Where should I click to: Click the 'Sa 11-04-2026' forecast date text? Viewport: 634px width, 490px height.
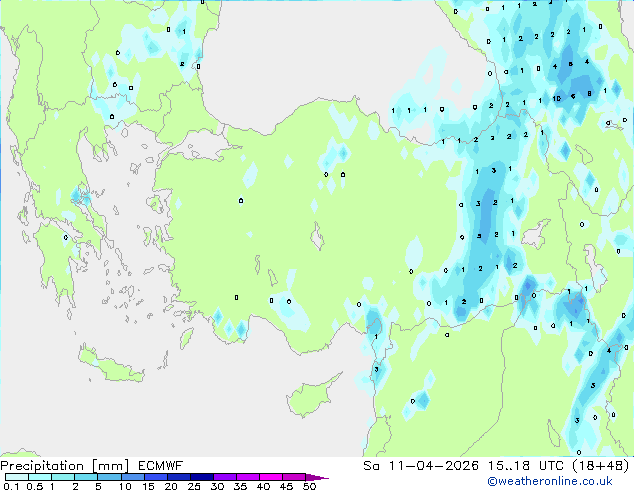tap(421, 466)
